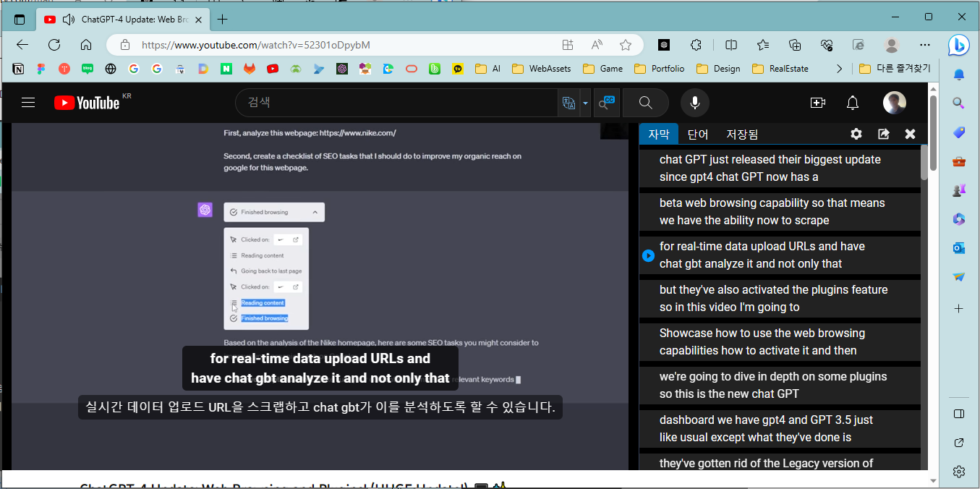Open the YouTube account avatar menu
This screenshot has height=489, width=980.
[895, 103]
